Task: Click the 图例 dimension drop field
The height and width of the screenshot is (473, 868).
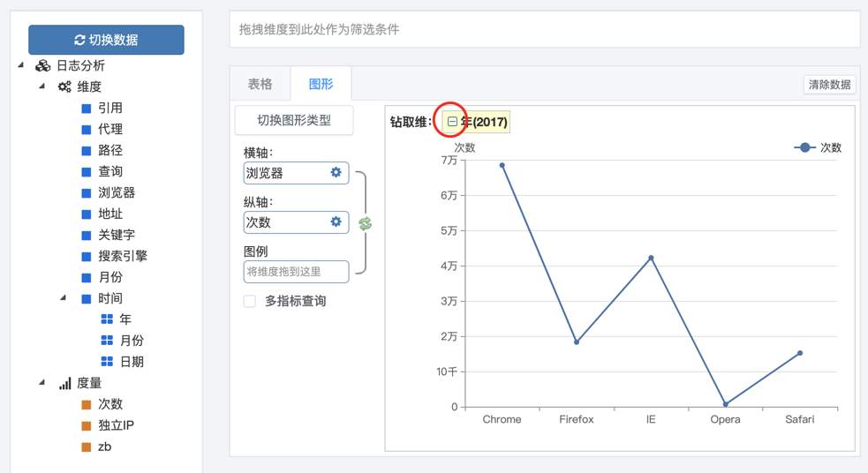Action: 296,272
